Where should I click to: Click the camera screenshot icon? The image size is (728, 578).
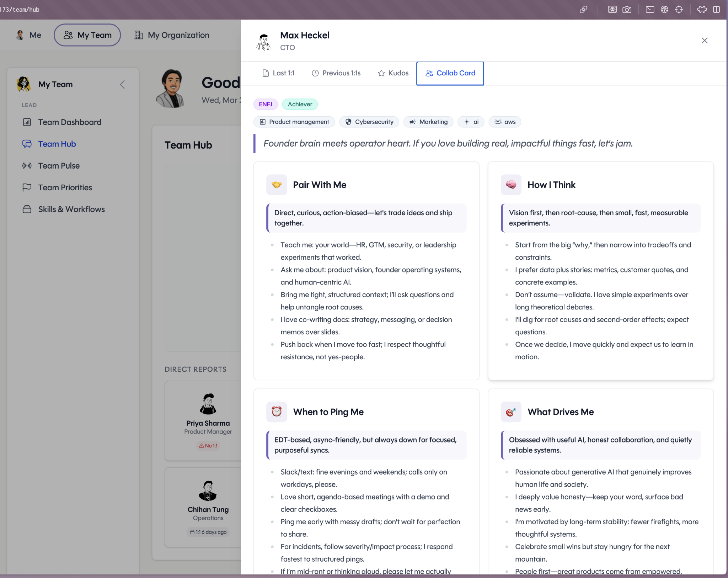click(x=627, y=10)
